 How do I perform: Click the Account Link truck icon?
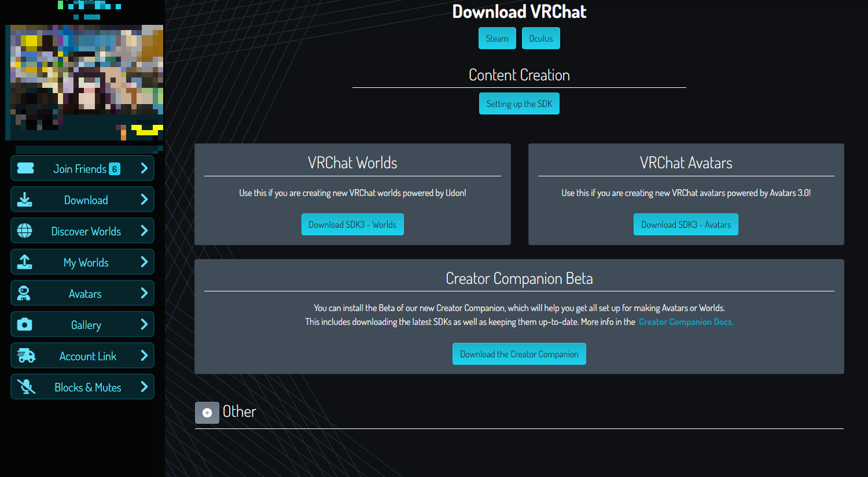[27, 356]
